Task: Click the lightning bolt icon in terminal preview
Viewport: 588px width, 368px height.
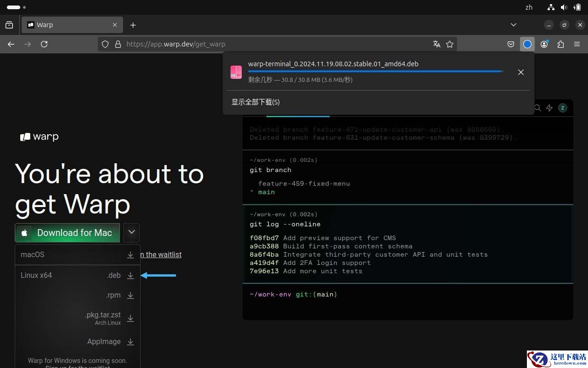Action: [549, 108]
